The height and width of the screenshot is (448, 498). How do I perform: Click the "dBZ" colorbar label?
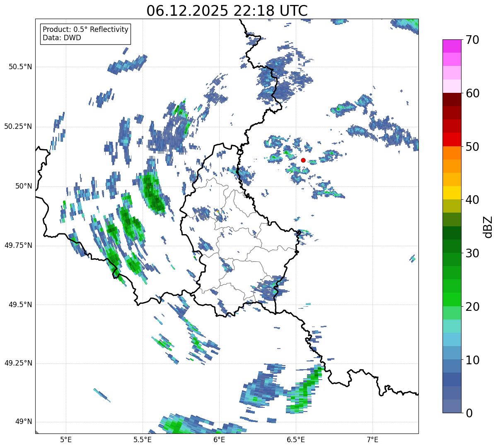tap(488, 226)
